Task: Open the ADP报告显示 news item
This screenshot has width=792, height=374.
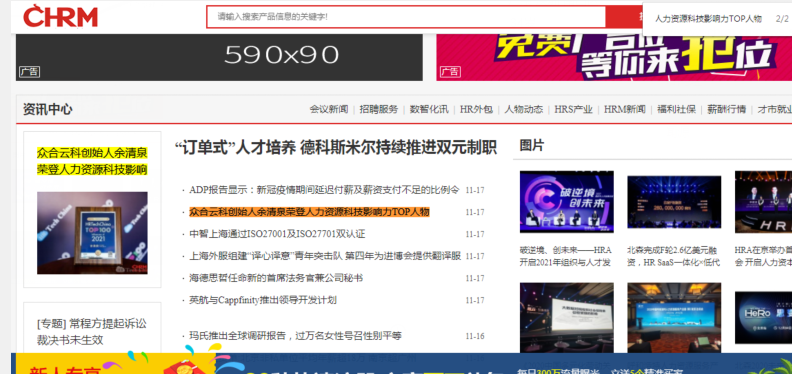Action: tap(324, 190)
